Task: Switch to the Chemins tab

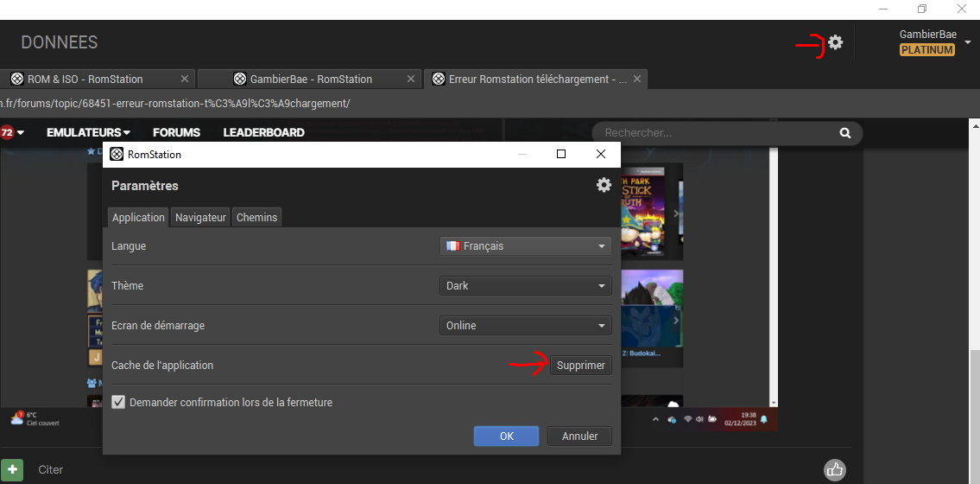Action: (257, 218)
